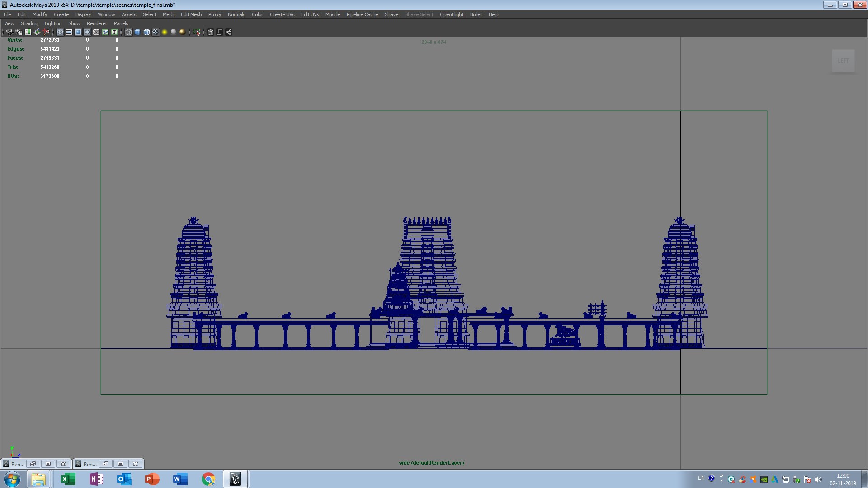Toggle the Grid display icon
The width and height of the screenshot is (868, 488).
pos(60,32)
